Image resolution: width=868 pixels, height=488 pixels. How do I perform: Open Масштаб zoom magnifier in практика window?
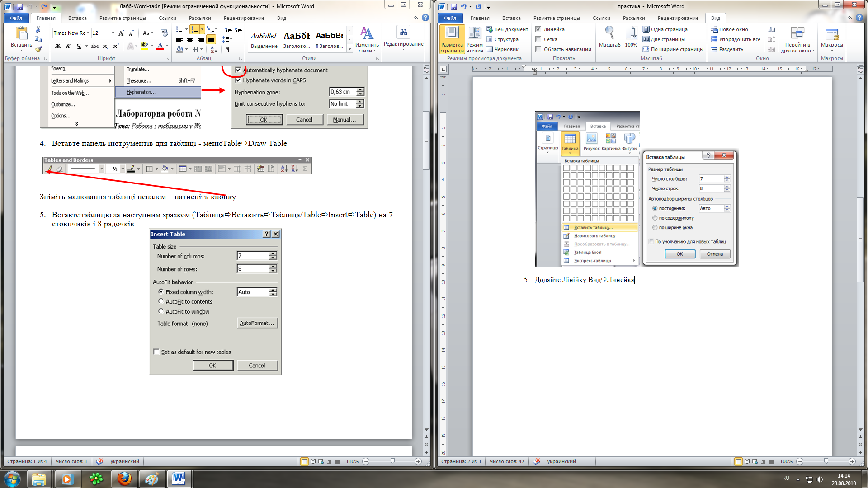[x=609, y=37]
